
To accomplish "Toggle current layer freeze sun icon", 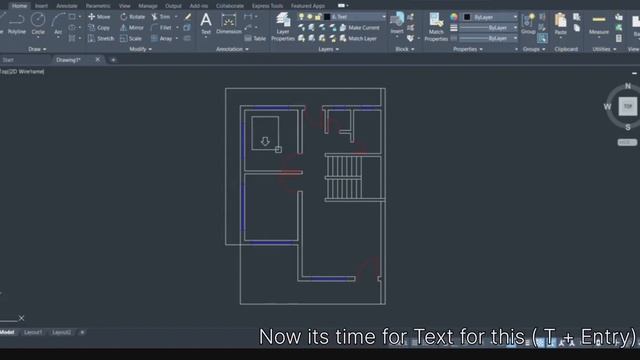I will tap(310, 17).
